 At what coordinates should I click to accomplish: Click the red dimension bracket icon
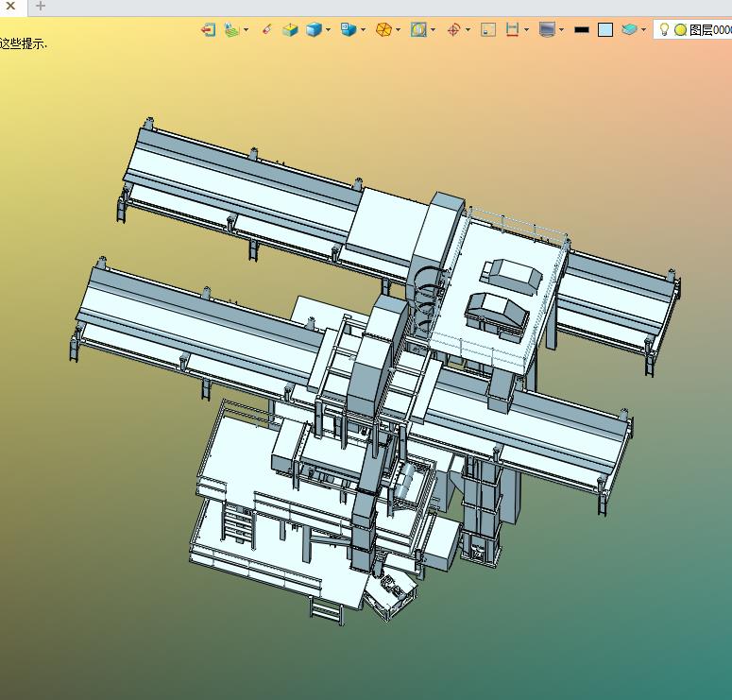tap(512, 29)
